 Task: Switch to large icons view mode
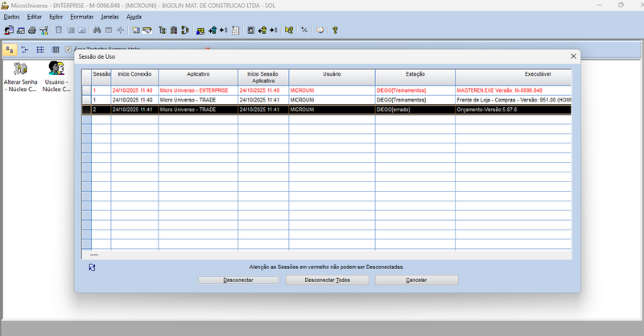pos(10,50)
